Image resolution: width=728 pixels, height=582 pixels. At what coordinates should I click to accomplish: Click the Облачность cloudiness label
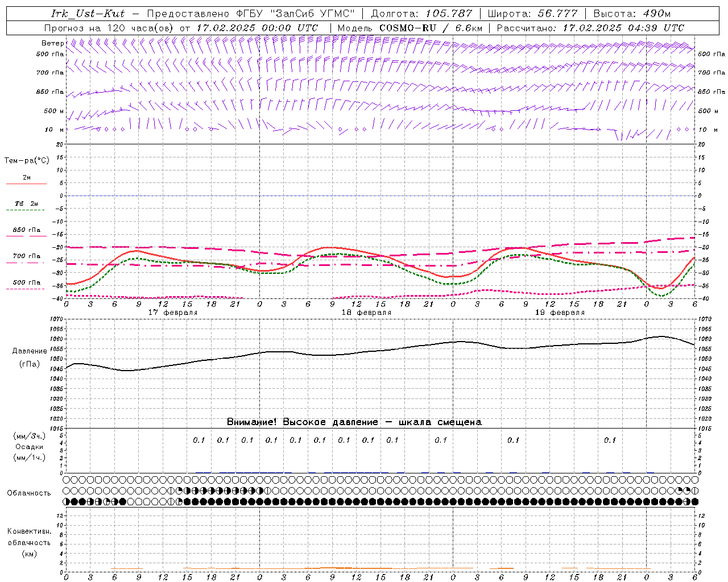click(29, 493)
